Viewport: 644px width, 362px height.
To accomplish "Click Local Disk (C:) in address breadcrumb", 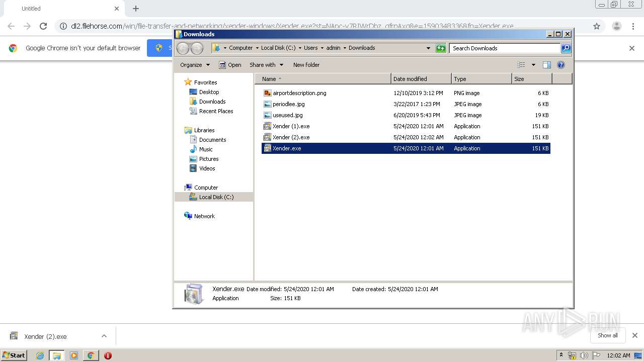I will point(278,48).
